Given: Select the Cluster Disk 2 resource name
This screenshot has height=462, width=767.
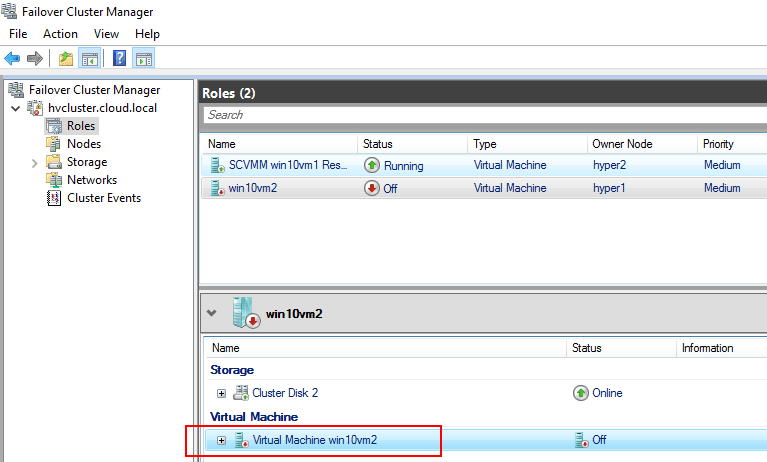Looking at the screenshot, I should coord(285,393).
